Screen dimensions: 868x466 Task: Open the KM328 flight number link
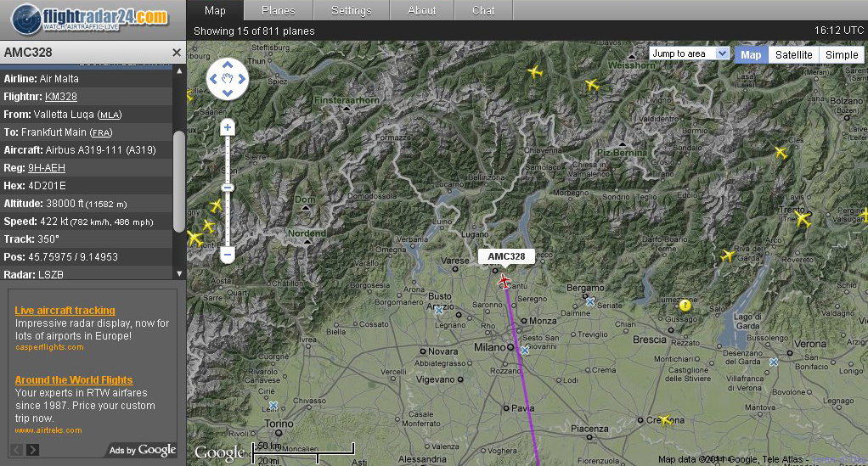tap(61, 96)
